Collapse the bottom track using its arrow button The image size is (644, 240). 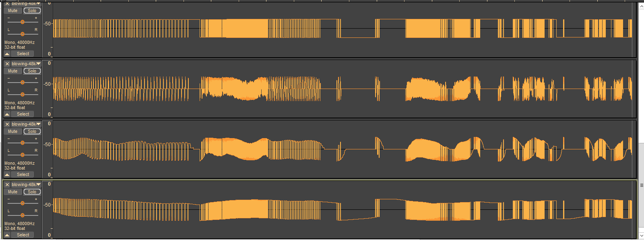(x=7, y=235)
